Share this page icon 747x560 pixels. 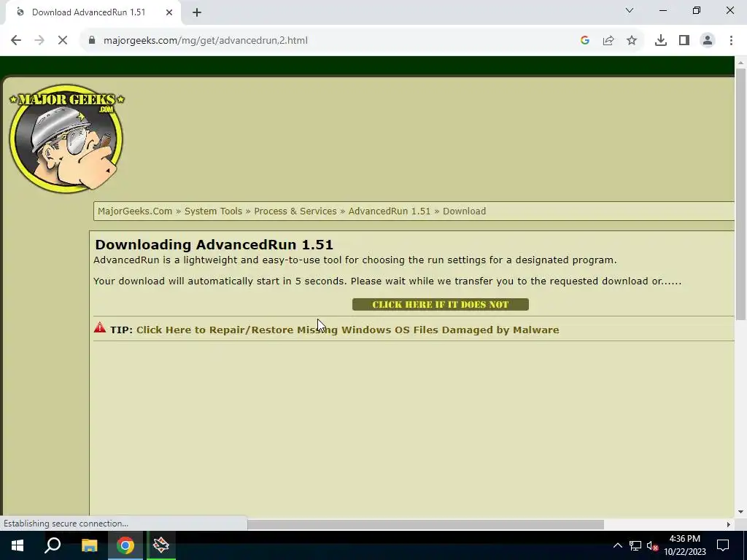click(x=608, y=41)
